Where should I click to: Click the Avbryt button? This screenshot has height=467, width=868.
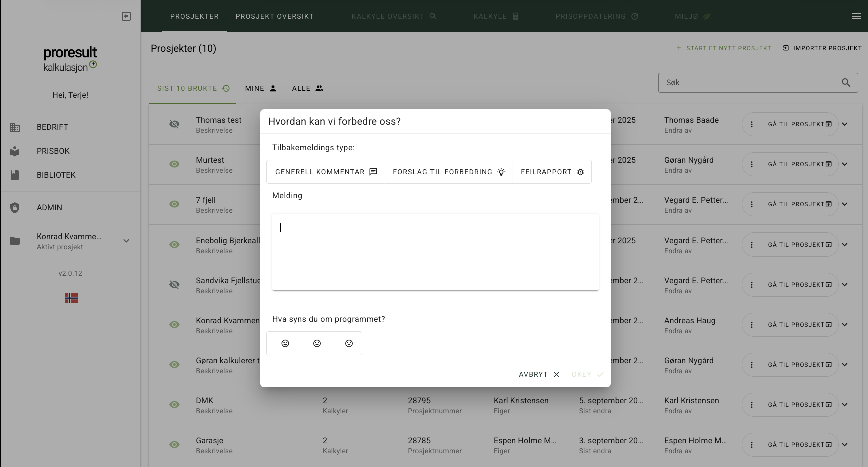coord(539,374)
